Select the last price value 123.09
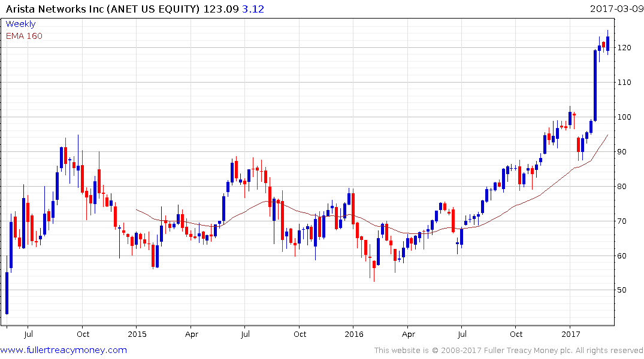Screen dimensions: 644x359 [x=221, y=8]
